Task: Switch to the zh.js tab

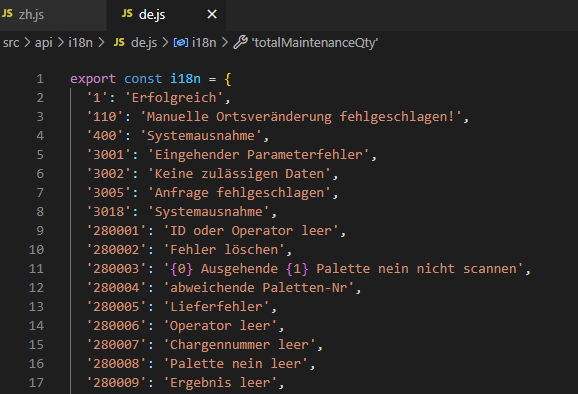Action: click(53, 15)
